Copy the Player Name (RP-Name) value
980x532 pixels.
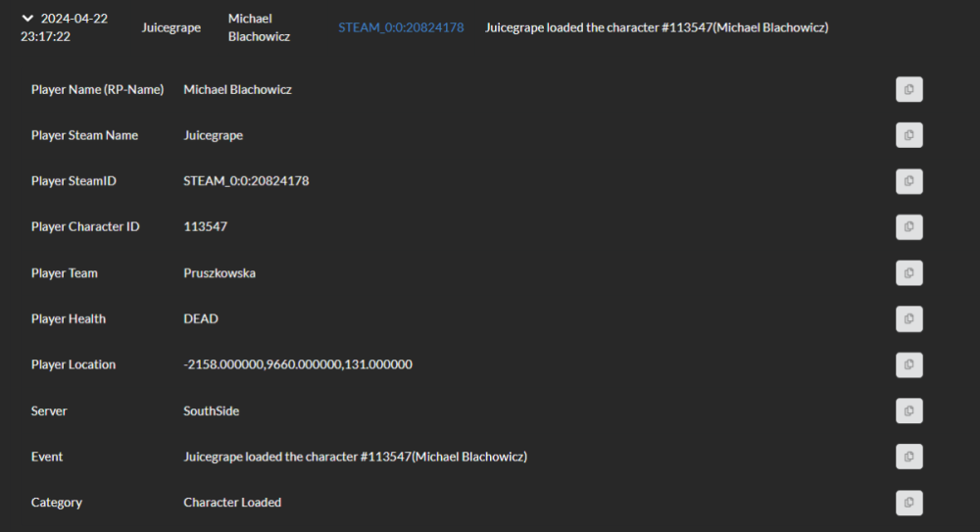908,90
